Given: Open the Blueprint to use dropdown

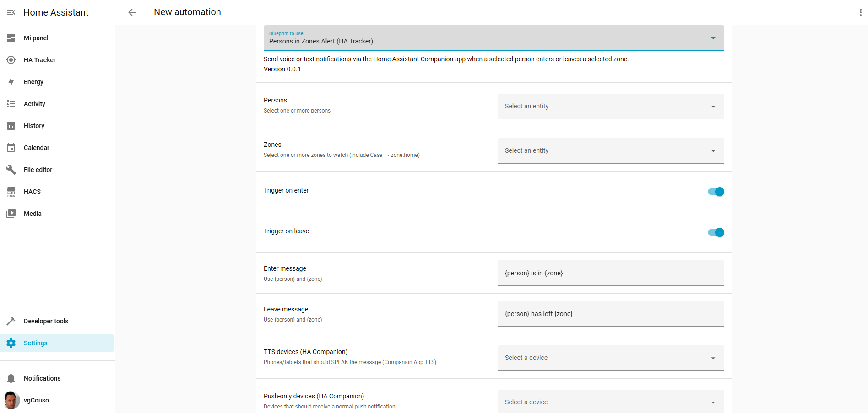Looking at the screenshot, I should [494, 38].
